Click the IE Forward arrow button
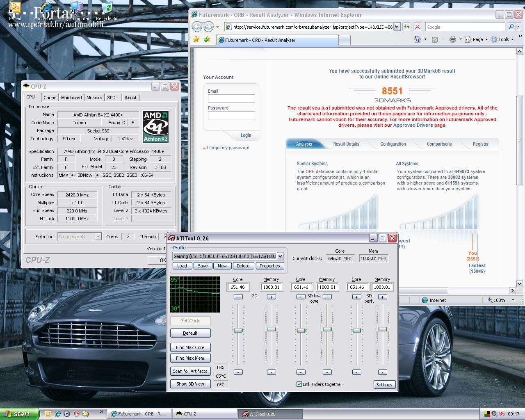The height and width of the screenshot is (420, 525). pos(208,27)
